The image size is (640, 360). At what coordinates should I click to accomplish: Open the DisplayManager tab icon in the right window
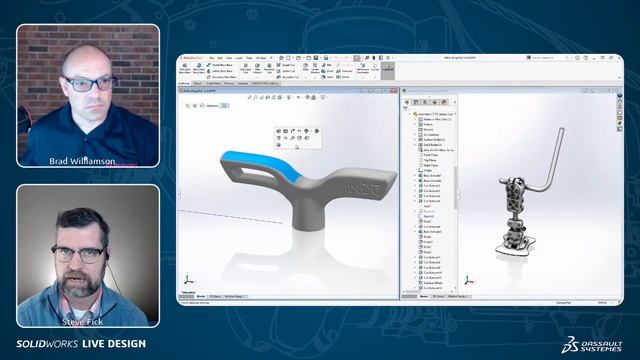tap(444, 102)
